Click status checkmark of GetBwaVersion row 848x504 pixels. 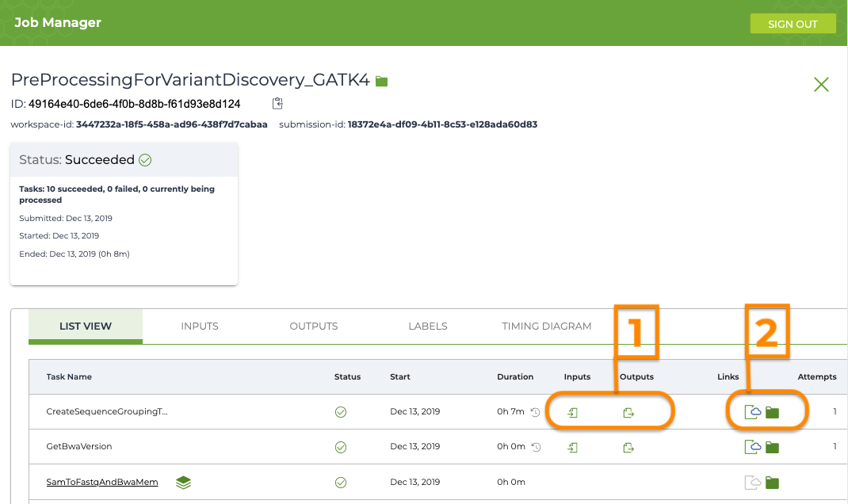coord(341,447)
